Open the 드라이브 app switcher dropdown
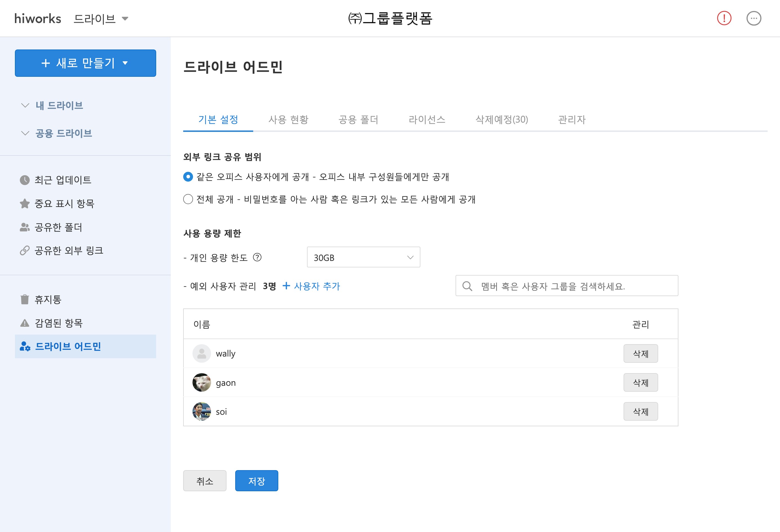The image size is (780, 532). (x=101, y=19)
